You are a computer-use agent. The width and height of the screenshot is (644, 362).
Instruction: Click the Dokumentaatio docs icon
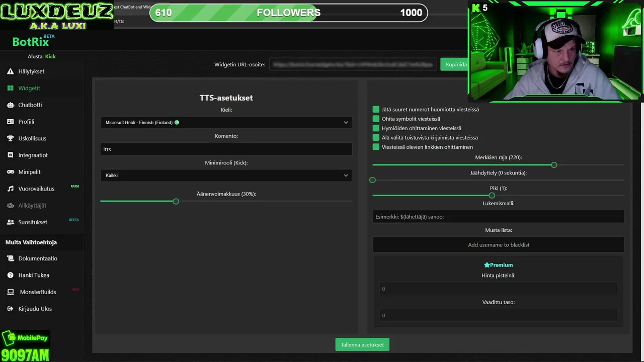pos(10,258)
